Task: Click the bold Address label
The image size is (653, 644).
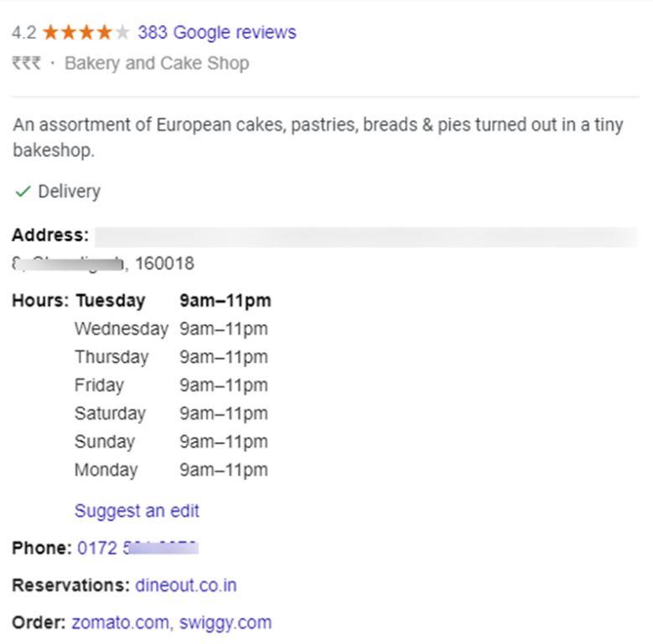Action: (49, 235)
